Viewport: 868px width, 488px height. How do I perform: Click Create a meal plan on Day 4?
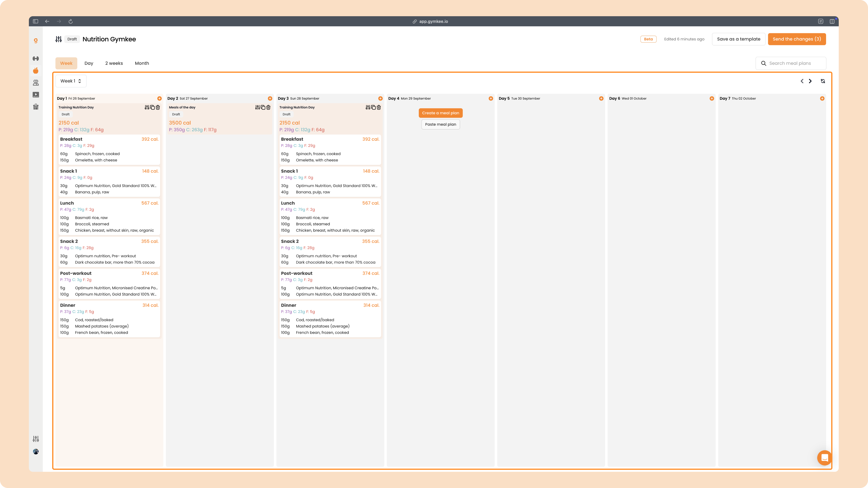(440, 113)
